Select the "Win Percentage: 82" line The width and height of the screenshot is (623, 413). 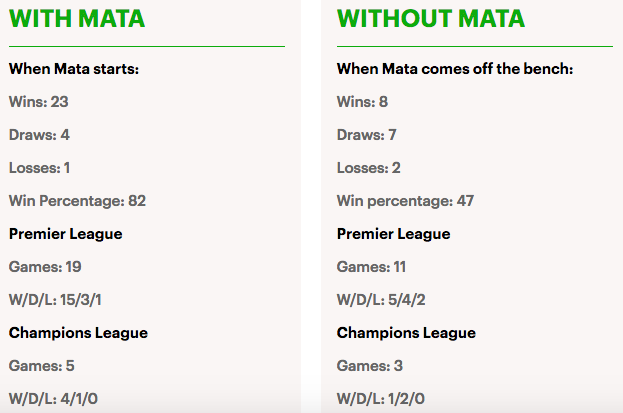coord(77,201)
